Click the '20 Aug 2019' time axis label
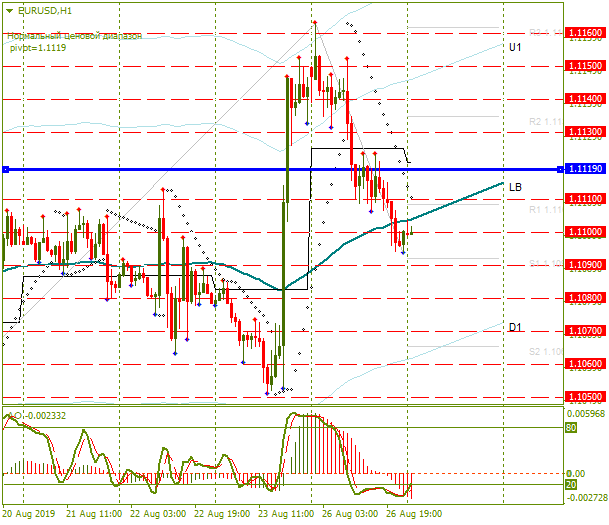This screenshot has height=525, width=609. coord(29,514)
